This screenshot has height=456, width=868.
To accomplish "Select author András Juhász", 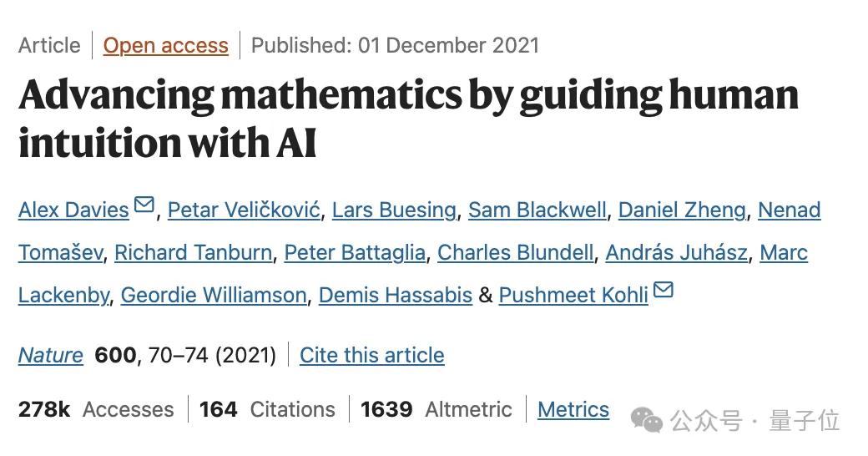I will pos(677,253).
